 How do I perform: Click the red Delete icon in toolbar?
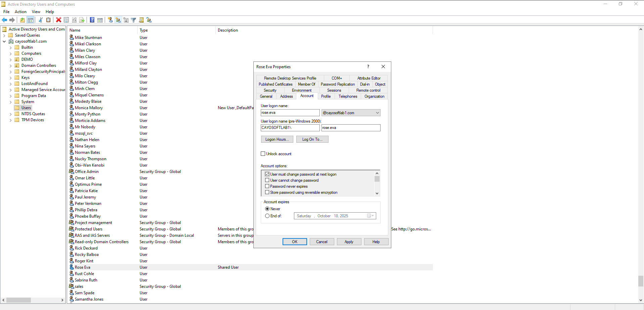click(x=58, y=20)
